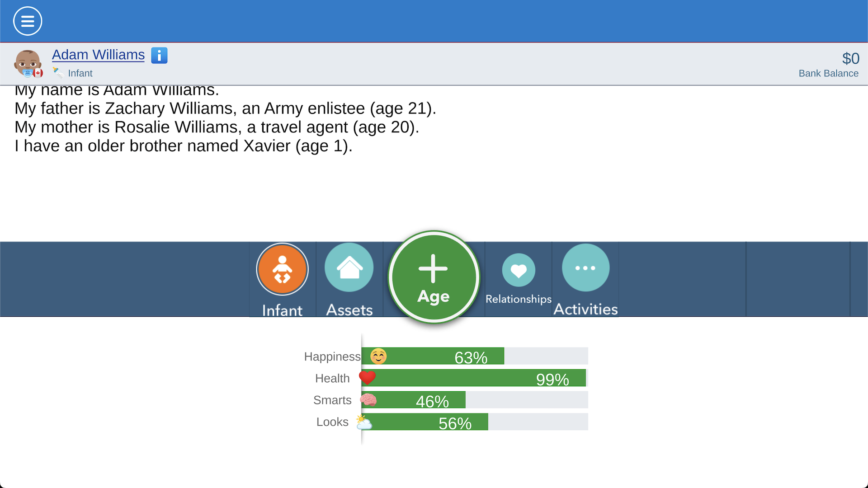Viewport: 868px width, 488px height.
Task: Tap the green Age plus button
Action: tap(434, 277)
